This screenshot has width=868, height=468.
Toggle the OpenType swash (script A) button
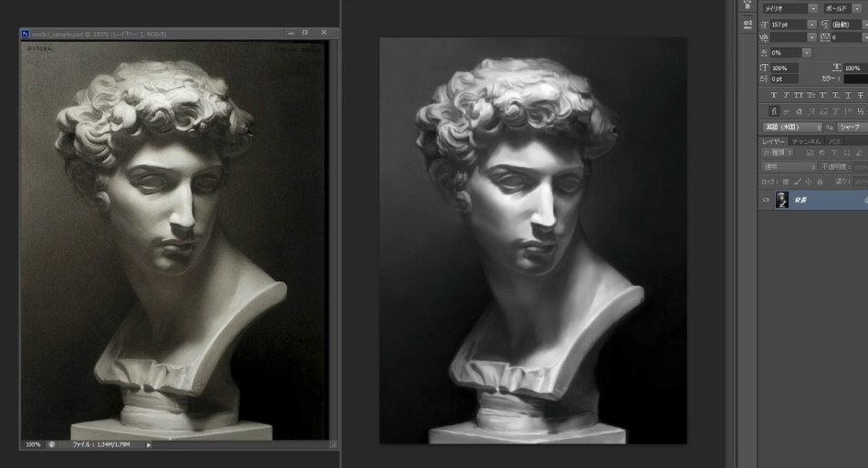pos(810,111)
